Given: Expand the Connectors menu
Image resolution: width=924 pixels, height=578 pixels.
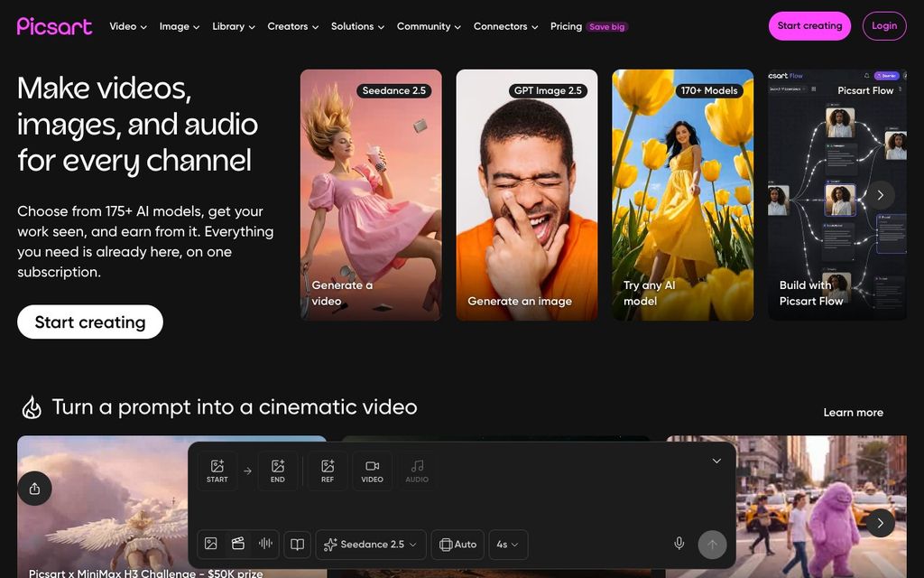Looking at the screenshot, I should [x=505, y=26].
